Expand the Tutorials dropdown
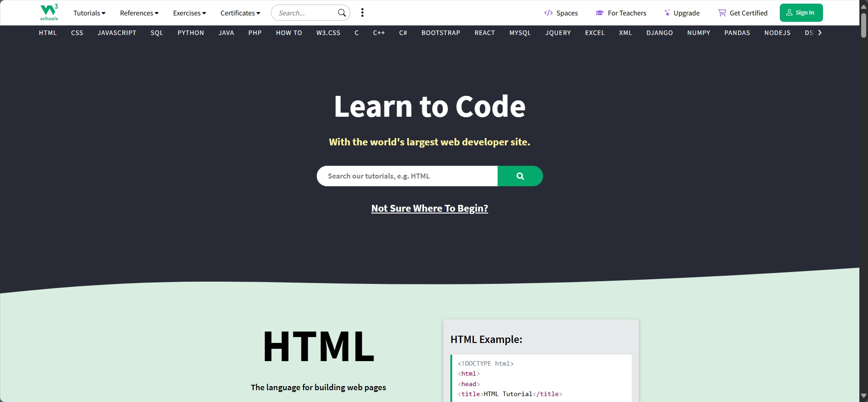The image size is (868, 402). (x=89, y=13)
